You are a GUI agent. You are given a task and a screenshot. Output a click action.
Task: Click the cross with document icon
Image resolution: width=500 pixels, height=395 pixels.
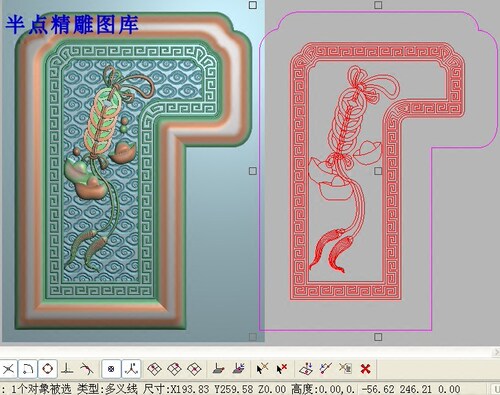pos(346,369)
